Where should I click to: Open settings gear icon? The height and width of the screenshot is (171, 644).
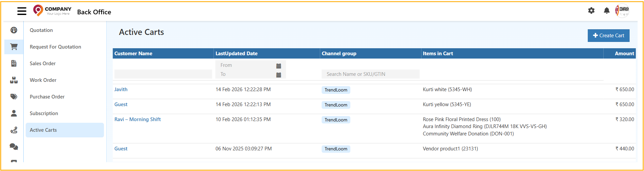coord(591,11)
